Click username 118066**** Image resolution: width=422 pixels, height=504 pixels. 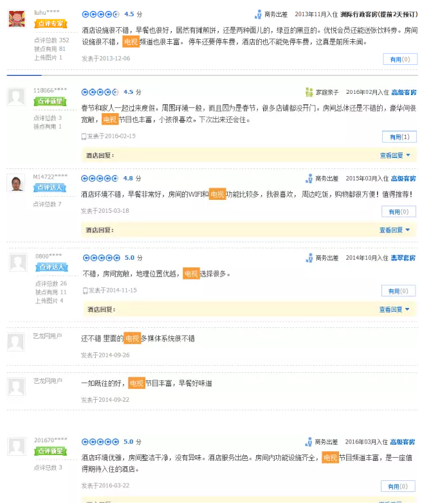tap(50, 90)
